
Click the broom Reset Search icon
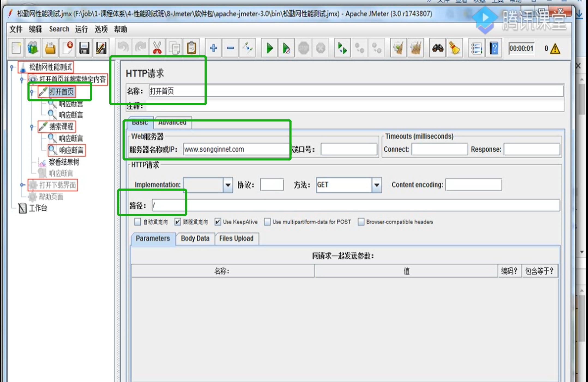(454, 48)
